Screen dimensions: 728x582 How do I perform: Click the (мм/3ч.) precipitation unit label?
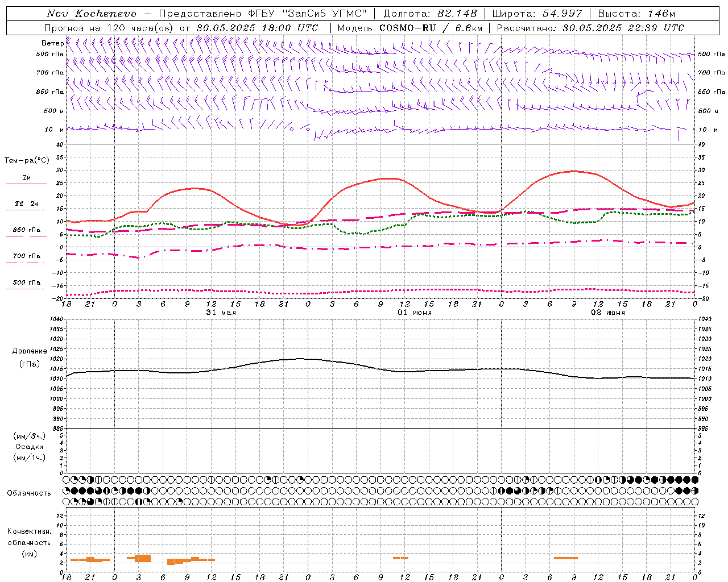click(30, 436)
